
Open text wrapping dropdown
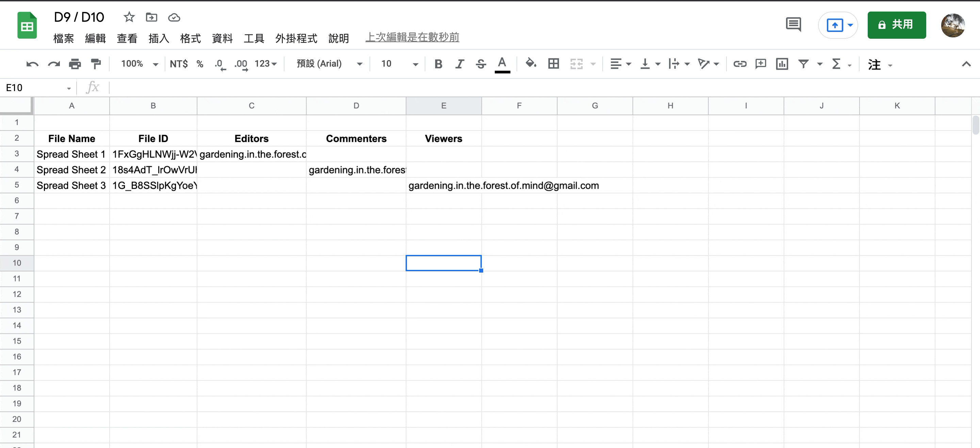679,64
